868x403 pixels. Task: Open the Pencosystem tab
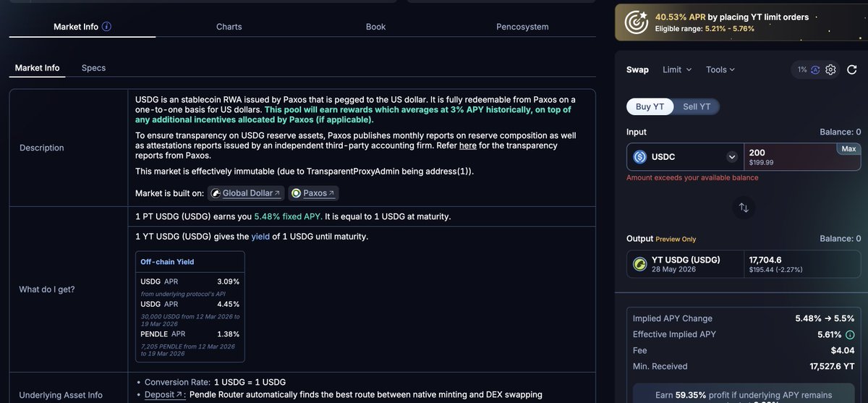522,27
